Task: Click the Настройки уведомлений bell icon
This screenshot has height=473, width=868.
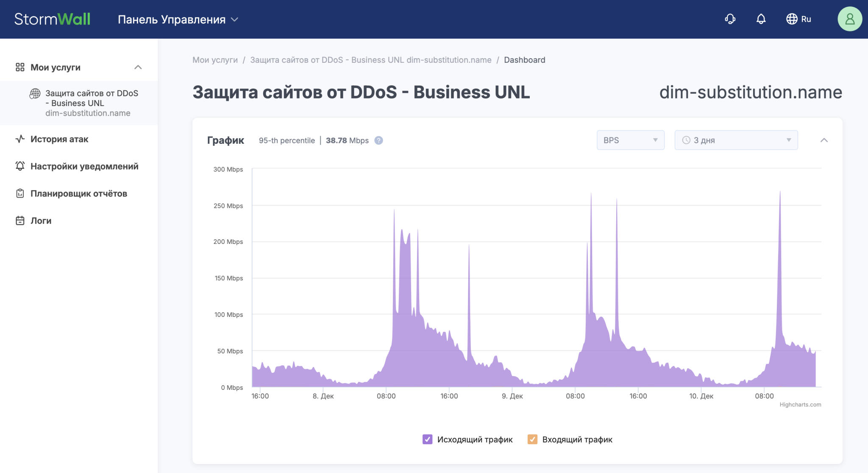Action: click(20, 166)
